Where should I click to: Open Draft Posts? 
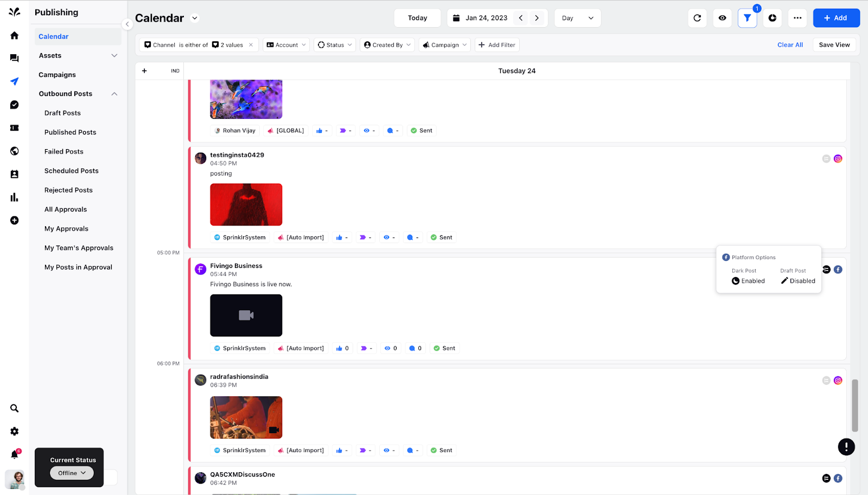(x=62, y=113)
